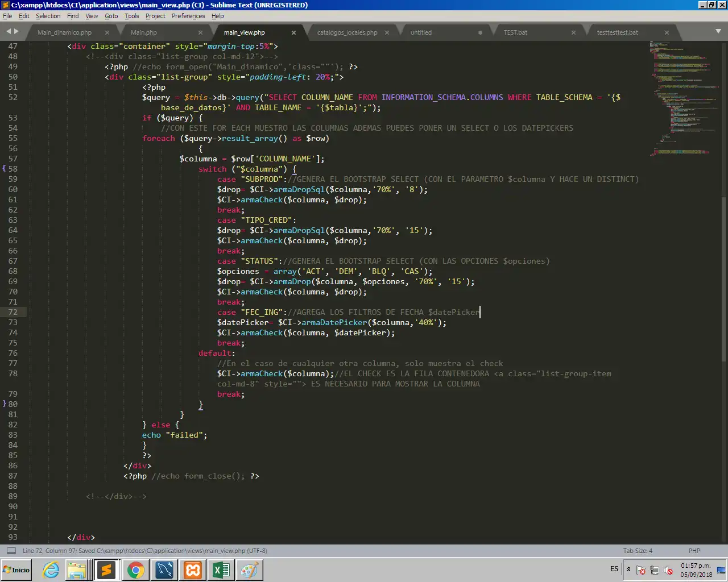Image resolution: width=728 pixels, height=582 pixels.
Task: Open the Preferences menu
Action: point(188,16)
